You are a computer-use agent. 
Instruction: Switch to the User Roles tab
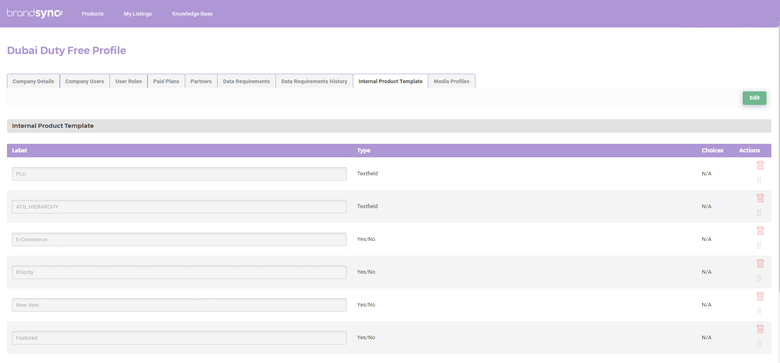[x=128, y=81]
